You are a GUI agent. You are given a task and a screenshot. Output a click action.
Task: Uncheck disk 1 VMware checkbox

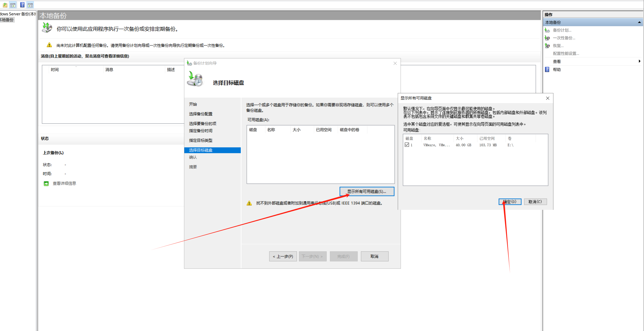407,145
